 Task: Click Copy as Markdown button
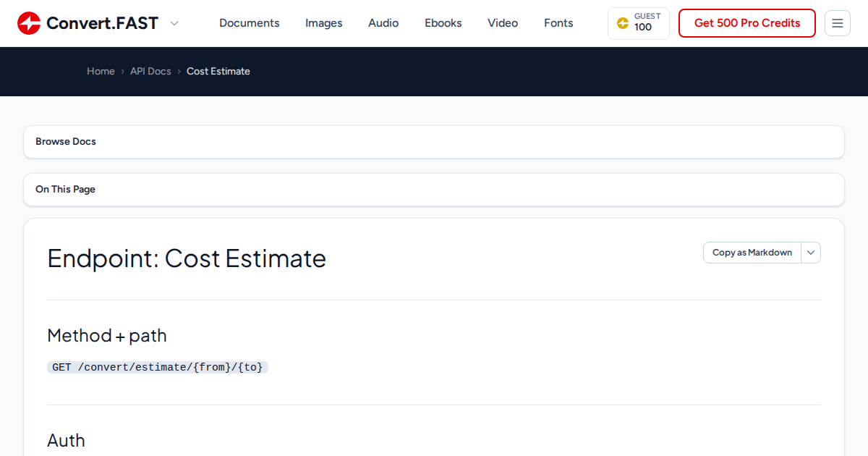752,253
